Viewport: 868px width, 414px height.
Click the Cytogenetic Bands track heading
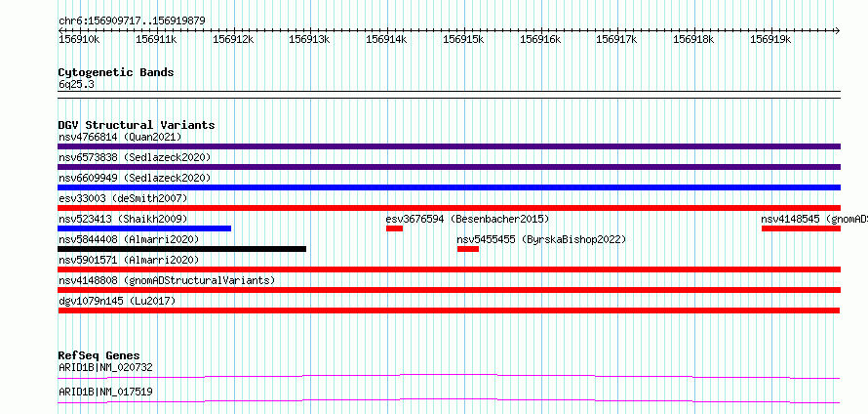116,72
